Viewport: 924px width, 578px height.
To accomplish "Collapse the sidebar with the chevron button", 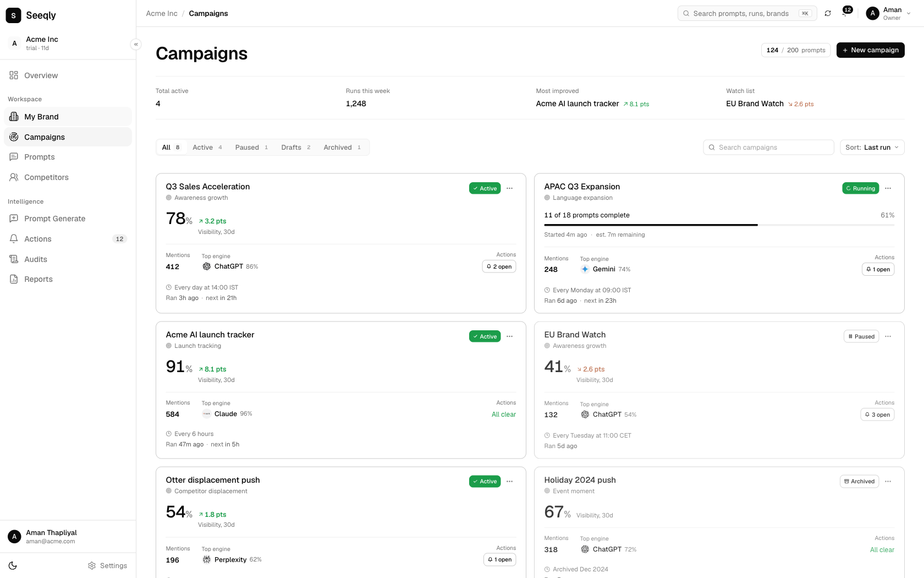I will tap(136, 44).
